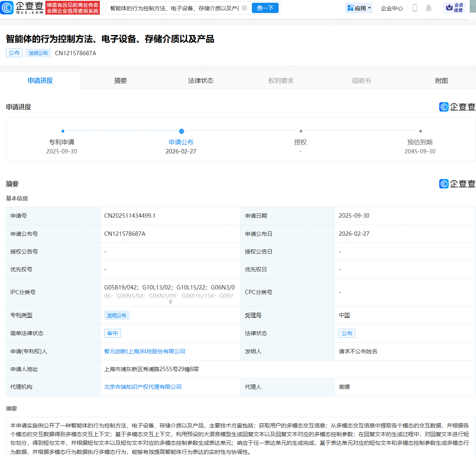Open the notification bell
476x459 pixels.
tap(429, 8)
